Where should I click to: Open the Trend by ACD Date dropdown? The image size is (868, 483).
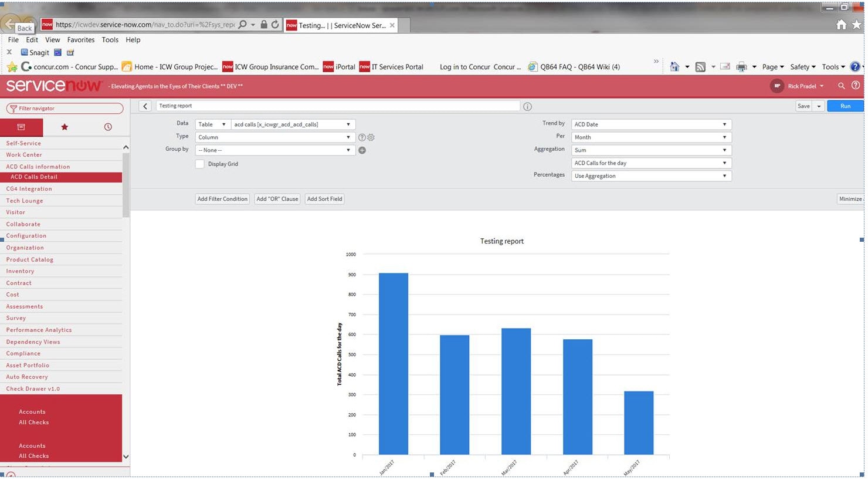pos(651,124)
